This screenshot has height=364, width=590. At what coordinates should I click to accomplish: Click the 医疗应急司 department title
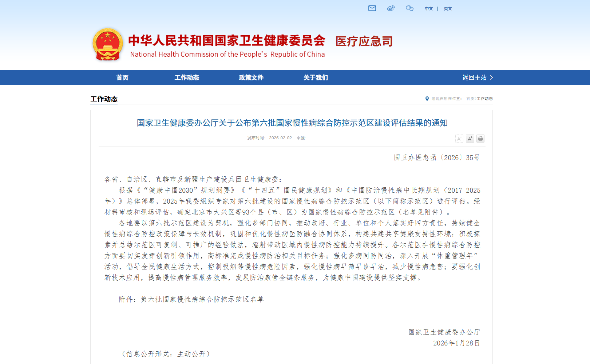pos(364,41)
